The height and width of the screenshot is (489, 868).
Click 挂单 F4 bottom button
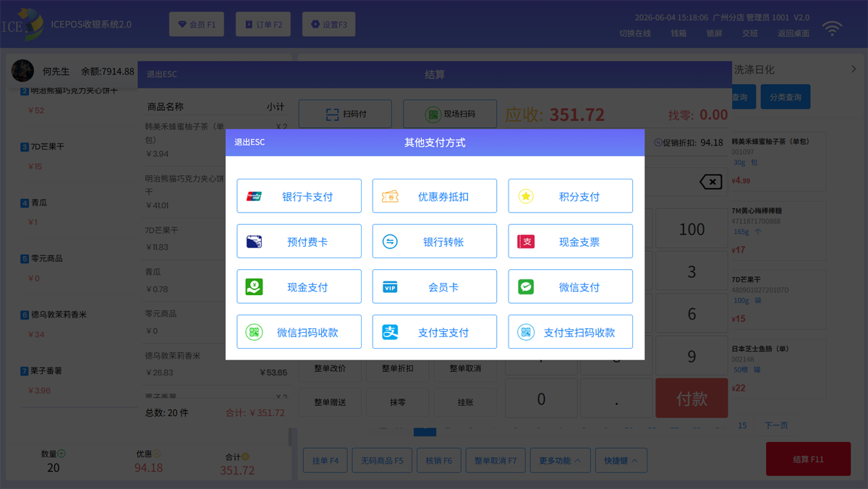pos(325,460)
